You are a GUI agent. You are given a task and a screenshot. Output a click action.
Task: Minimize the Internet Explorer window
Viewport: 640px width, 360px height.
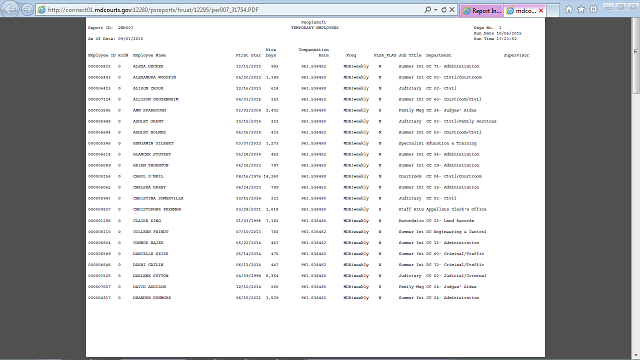coord(608,7)
